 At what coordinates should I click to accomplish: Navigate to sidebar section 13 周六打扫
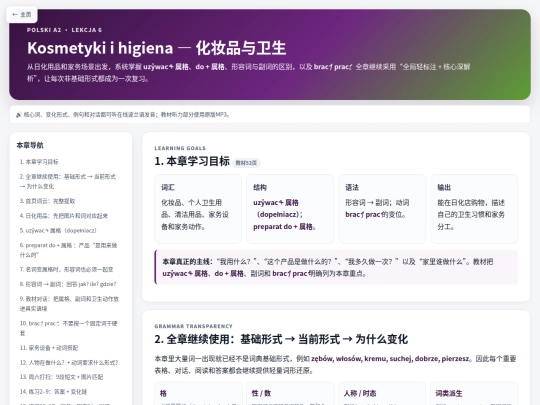pos(61,377)
